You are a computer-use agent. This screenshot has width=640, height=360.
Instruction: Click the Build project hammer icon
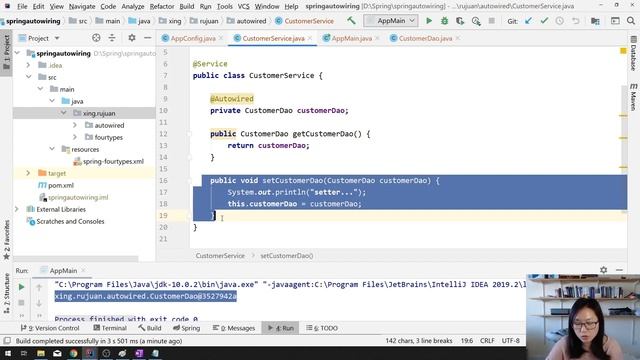351,20
